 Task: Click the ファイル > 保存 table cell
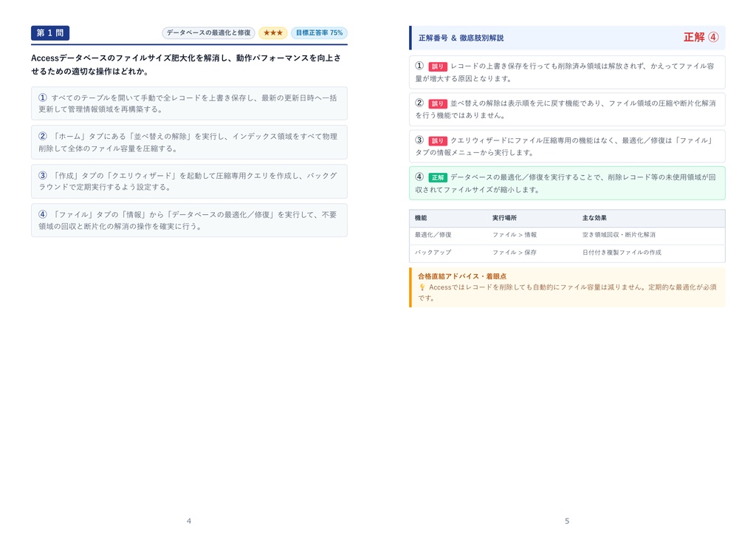[x=515, y=253]
